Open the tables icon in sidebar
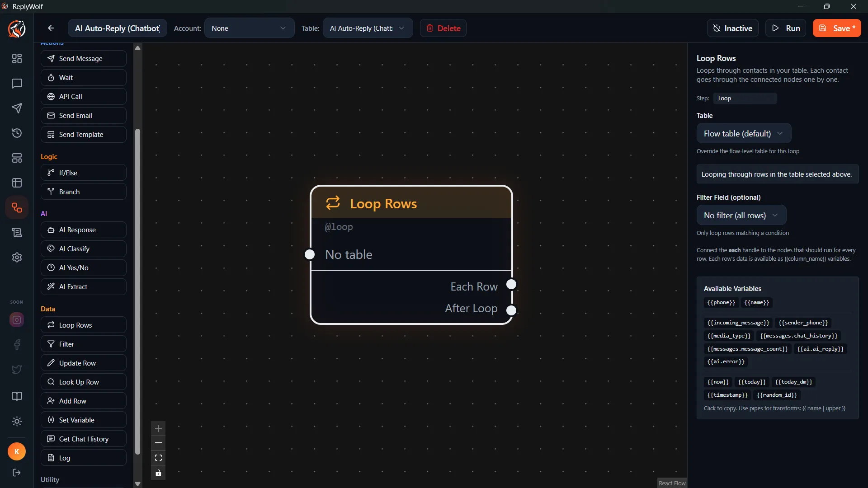 [x=17, y=183]
